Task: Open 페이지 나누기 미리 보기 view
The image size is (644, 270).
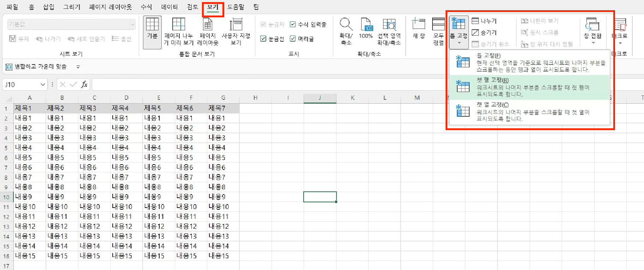Action: click(x=178, y=32)
